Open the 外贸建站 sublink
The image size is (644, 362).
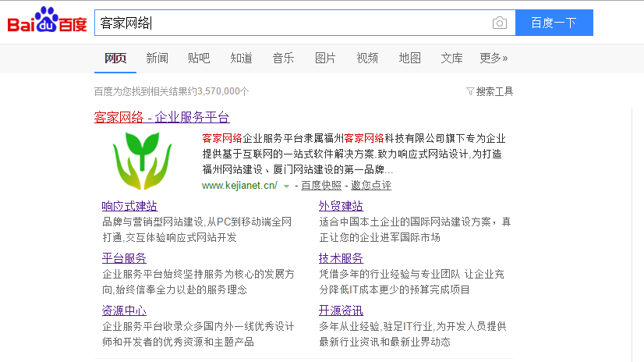point(341,206)
